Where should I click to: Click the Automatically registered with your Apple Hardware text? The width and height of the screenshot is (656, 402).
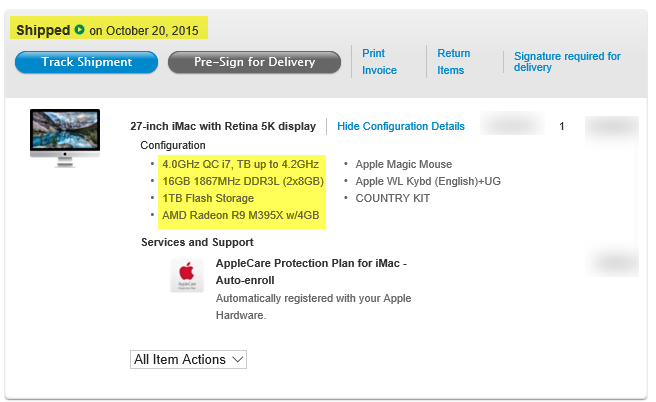click(313, 307)
